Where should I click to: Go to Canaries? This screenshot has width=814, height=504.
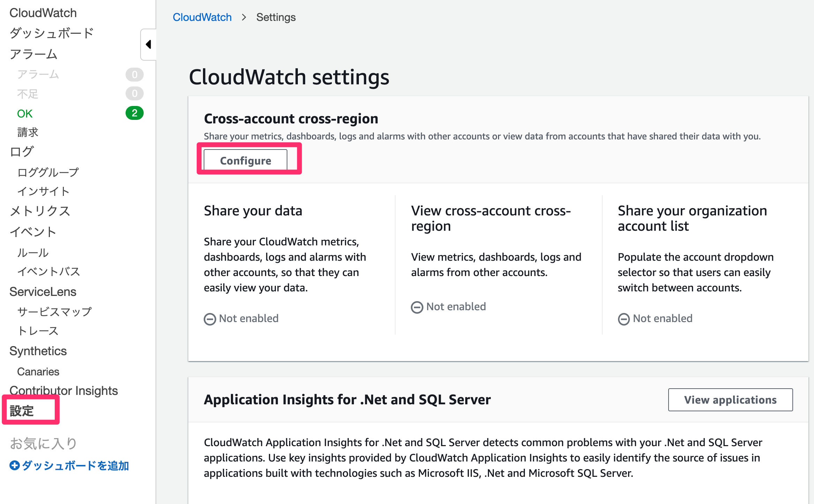coord(38,372)
